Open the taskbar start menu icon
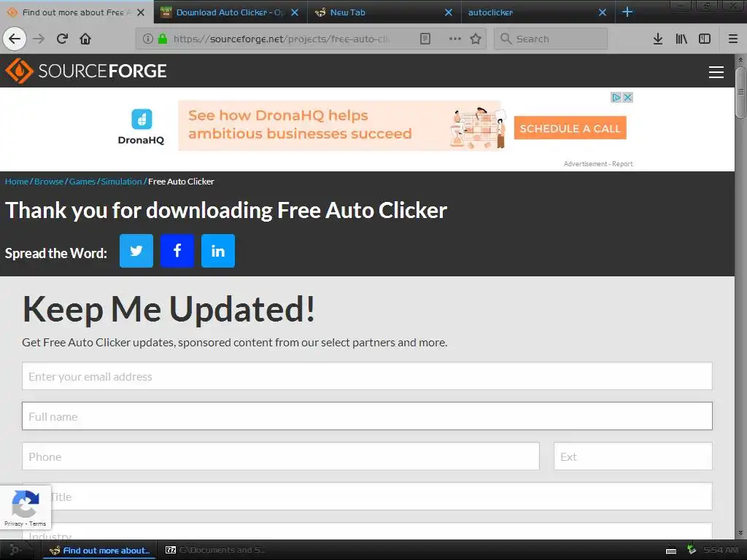747x560 pixels. click(15, 550)
